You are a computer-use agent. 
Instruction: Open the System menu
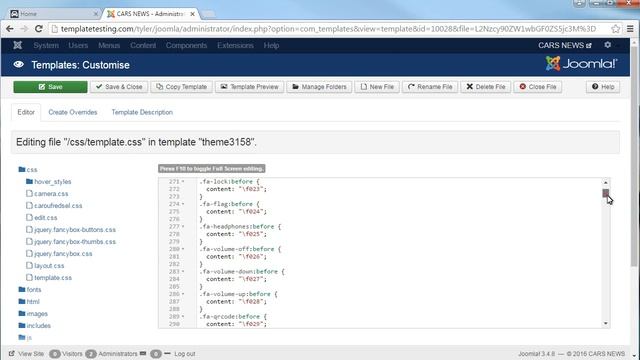pyautogui.click(x=46, y=45)
